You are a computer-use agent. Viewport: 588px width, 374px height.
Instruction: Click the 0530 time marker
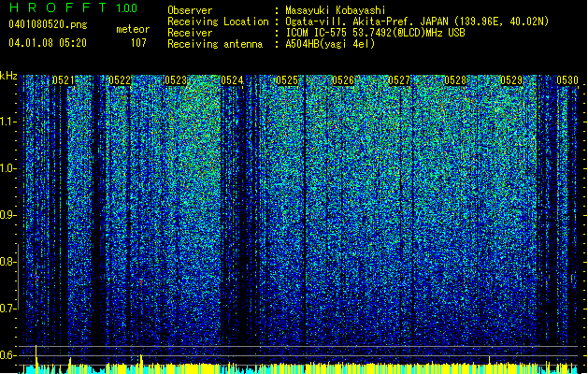[567, 80]
